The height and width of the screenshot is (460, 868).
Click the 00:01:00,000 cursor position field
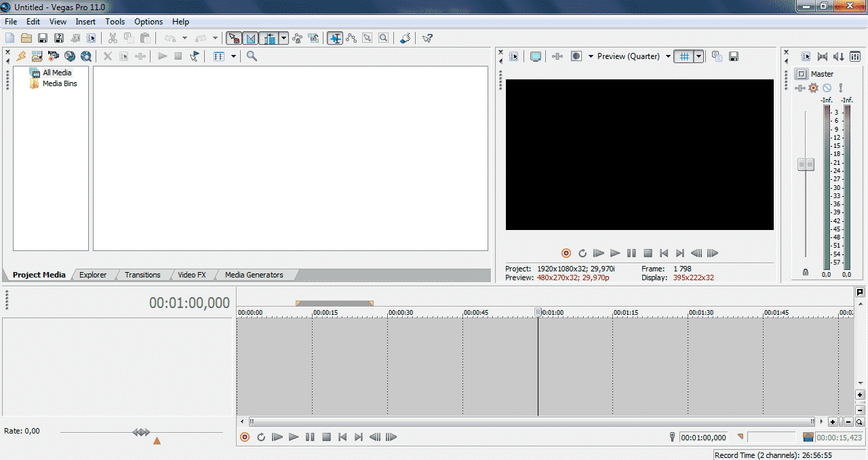pyautogui.click(x=703, y=438)
